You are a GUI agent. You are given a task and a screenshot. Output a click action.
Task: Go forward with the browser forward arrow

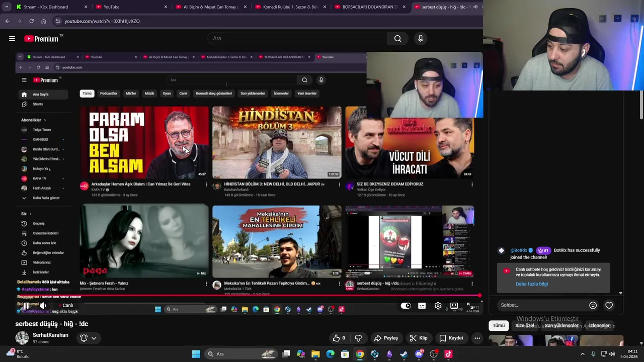[19, 21]
